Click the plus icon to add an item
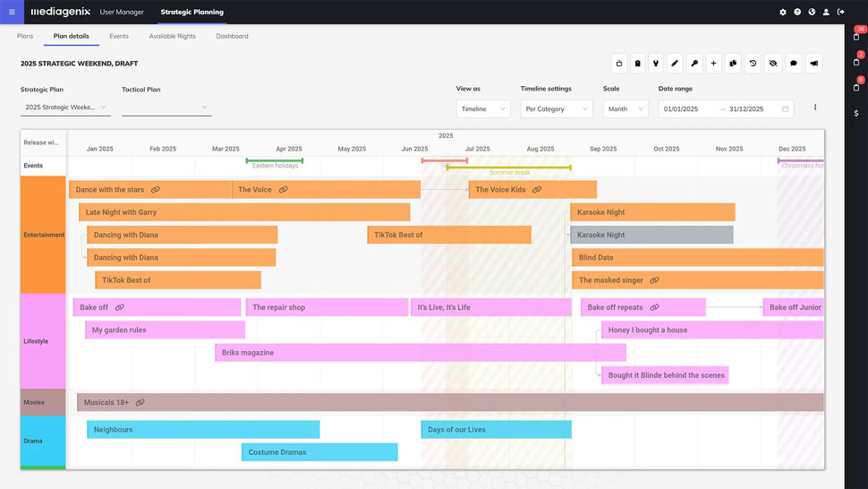The height and width of the screenshot is (489, 868). pos(713,64)
